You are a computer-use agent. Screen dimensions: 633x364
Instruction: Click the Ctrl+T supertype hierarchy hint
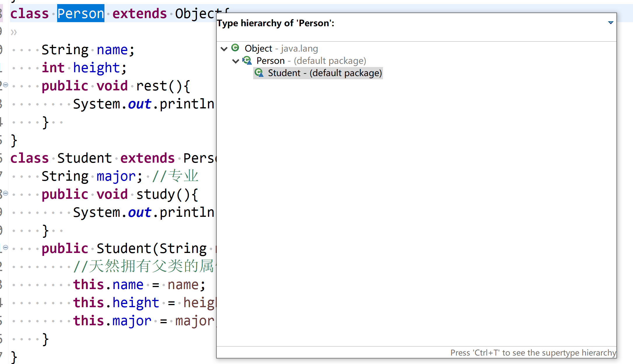pos(533,353)
